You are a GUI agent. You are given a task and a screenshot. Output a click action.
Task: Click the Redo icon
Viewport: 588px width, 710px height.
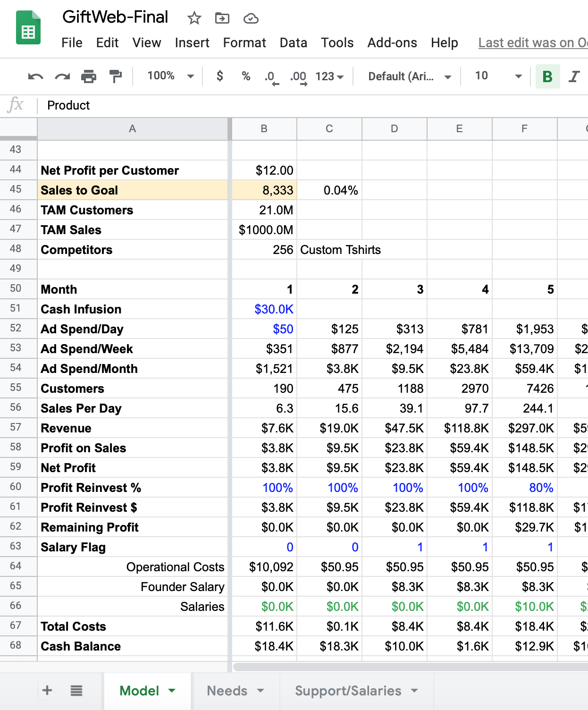(62, 76)
